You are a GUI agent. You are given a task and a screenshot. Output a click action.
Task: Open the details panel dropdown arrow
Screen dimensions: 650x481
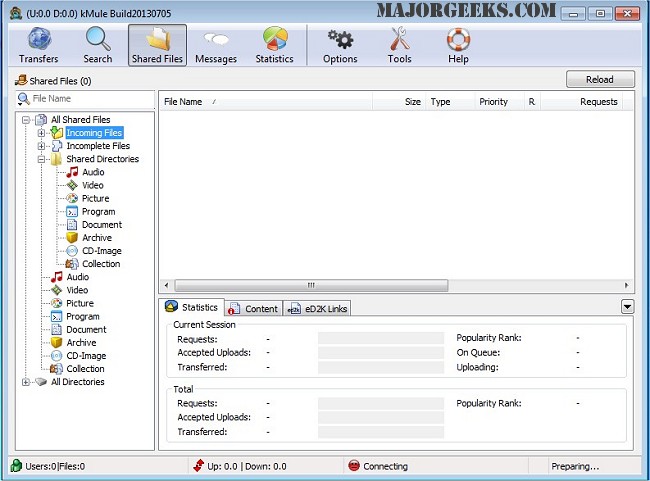click(627, 307)
